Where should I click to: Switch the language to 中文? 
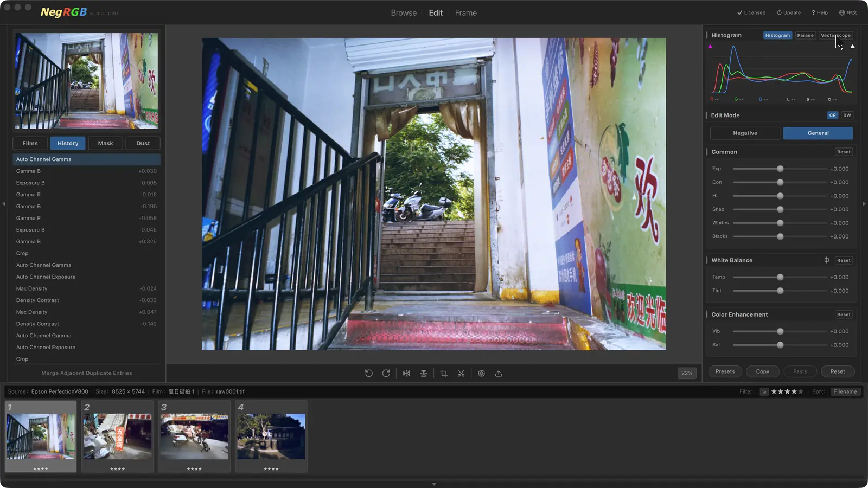point(848,12)
